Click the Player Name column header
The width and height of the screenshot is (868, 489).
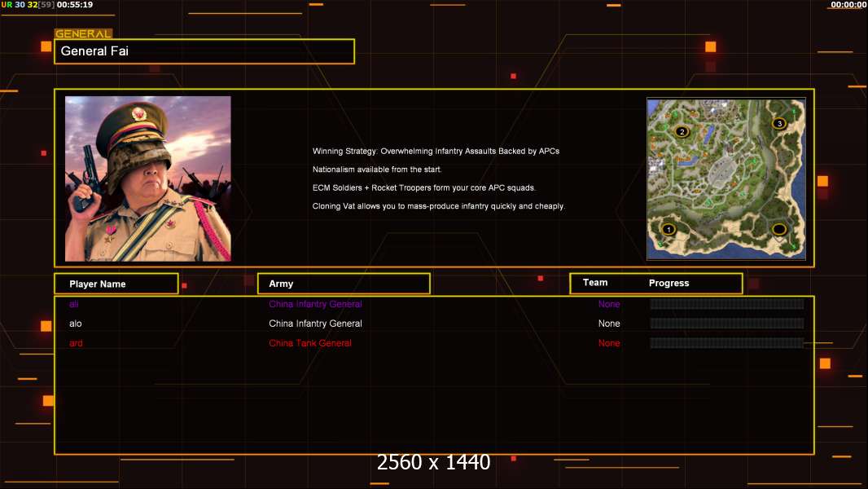click(116, 284)
